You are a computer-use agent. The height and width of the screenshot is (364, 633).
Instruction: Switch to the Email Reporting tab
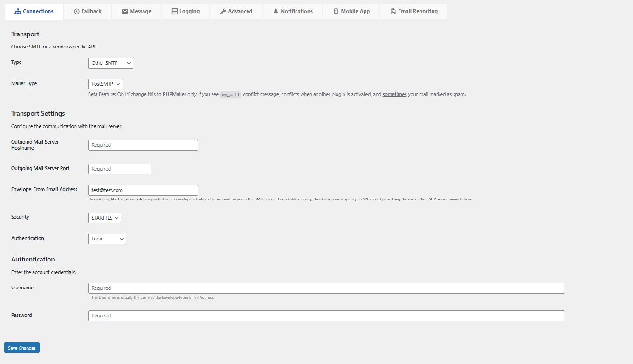pyautogui.click(x=413, y=11)
